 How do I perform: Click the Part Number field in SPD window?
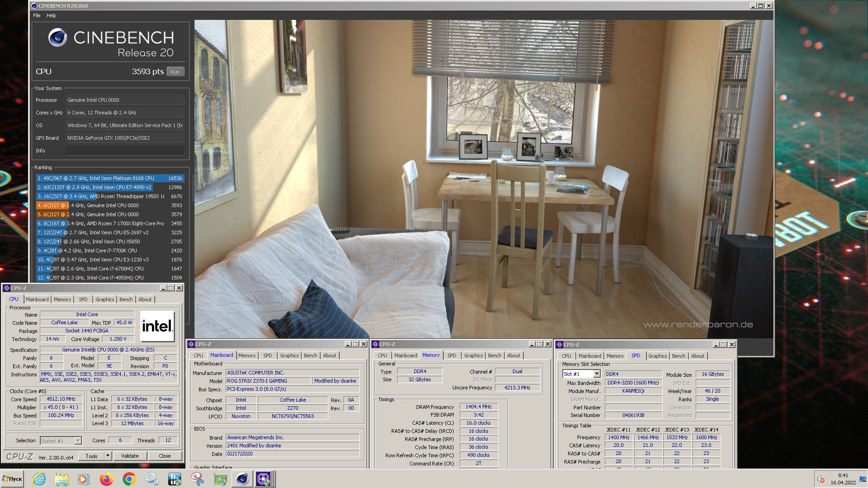pyautogui.click(x=633, y=407)
